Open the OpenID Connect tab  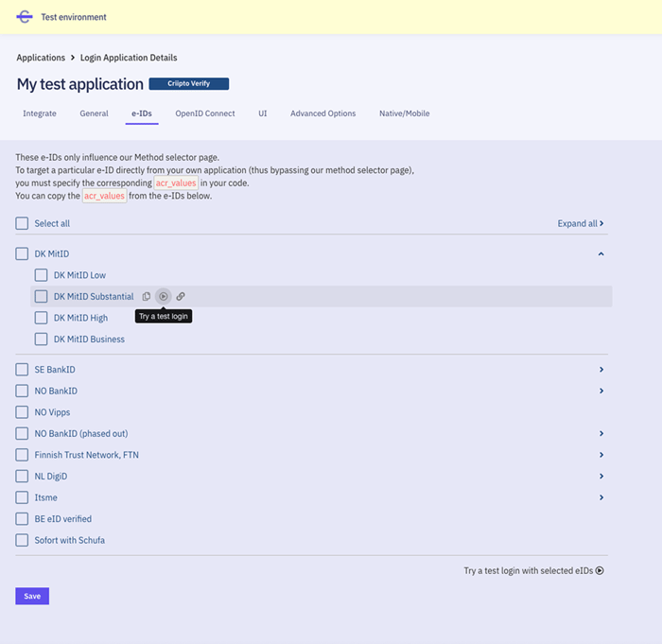205,113
